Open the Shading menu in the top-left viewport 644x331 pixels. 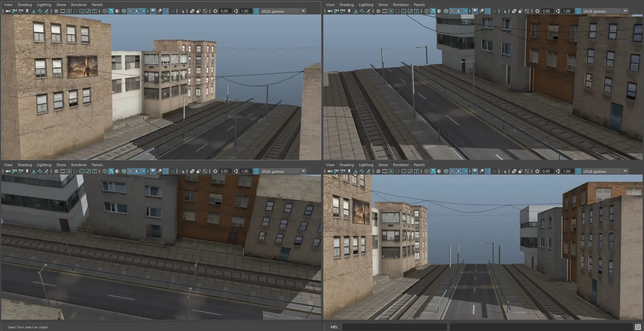[24, 5]
